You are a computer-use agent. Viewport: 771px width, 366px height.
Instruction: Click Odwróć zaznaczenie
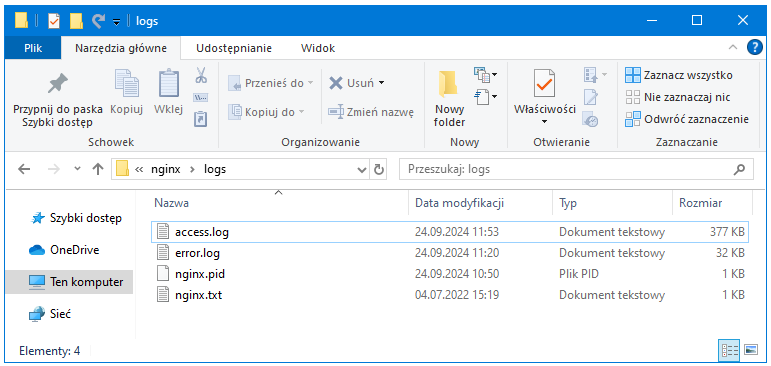[x=687, y=119]
